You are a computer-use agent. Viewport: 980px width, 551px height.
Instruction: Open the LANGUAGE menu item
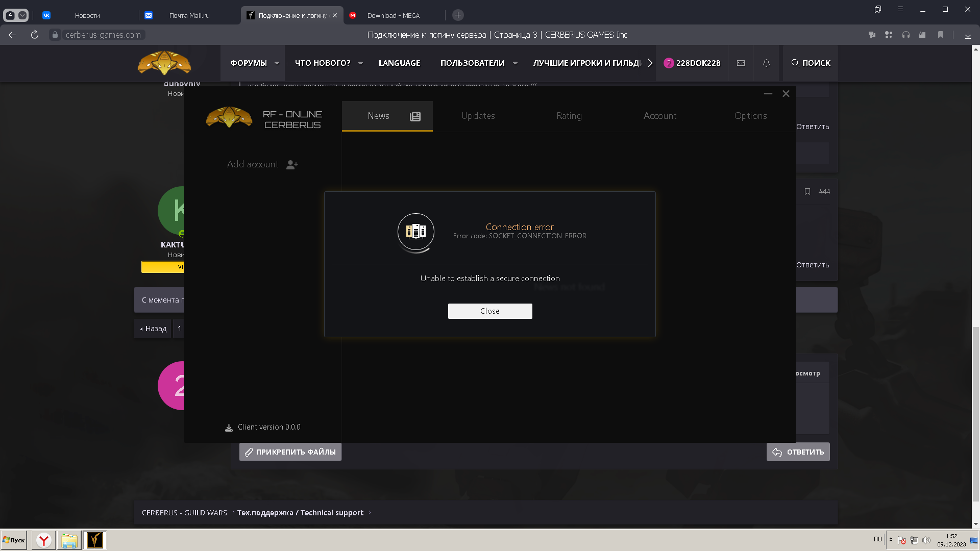click(400, 63)
